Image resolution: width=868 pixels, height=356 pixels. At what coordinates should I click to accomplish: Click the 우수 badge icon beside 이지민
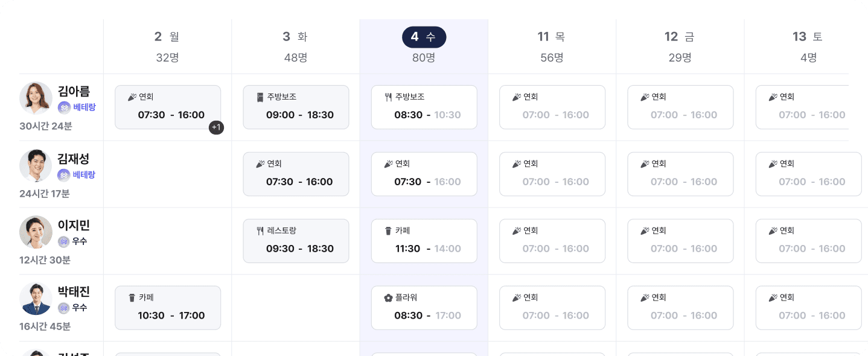click(x=64, y=241)
